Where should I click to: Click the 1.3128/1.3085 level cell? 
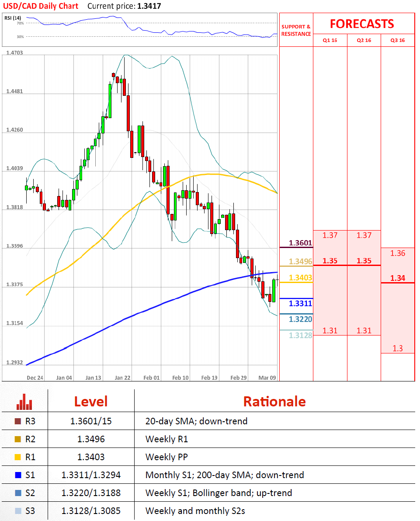90,511
